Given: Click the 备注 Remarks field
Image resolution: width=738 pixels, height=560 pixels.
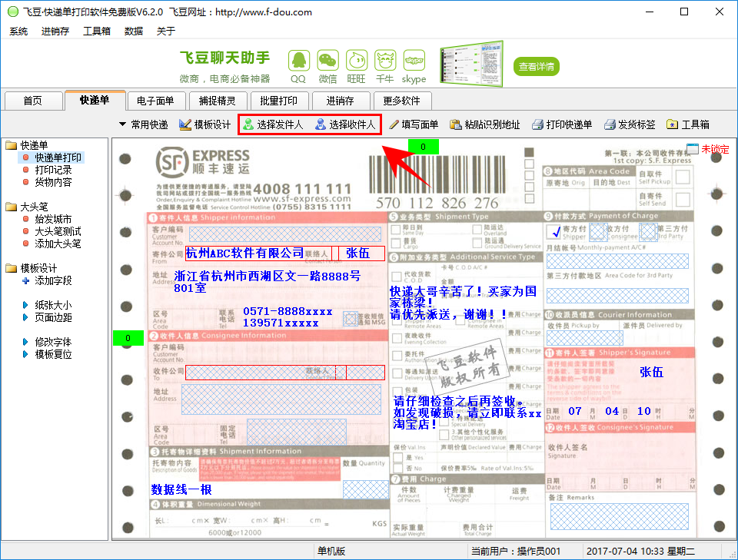Looking at the screenshot, I should [620, 516].
